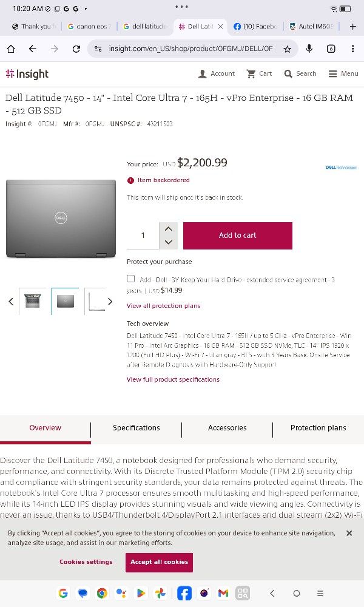Click the Add to cart button
This screenshot has width=364, height=607.
(x=238, y=236)
